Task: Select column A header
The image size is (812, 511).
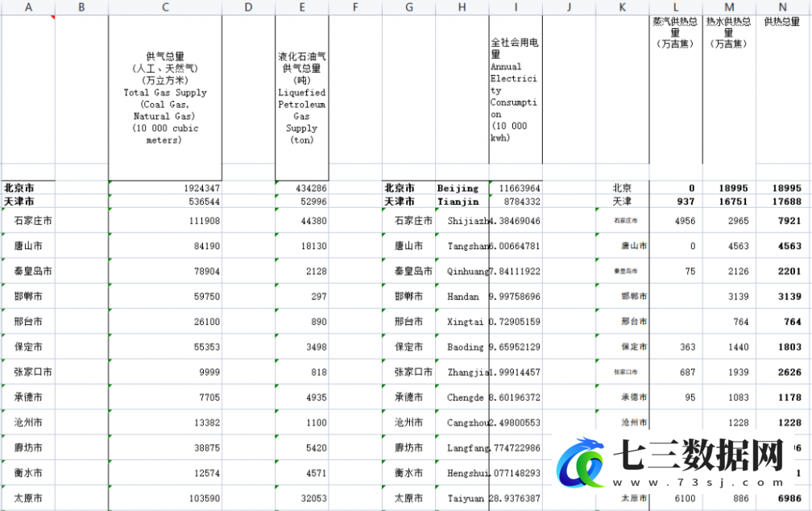Action: click(x=28, y=7)
